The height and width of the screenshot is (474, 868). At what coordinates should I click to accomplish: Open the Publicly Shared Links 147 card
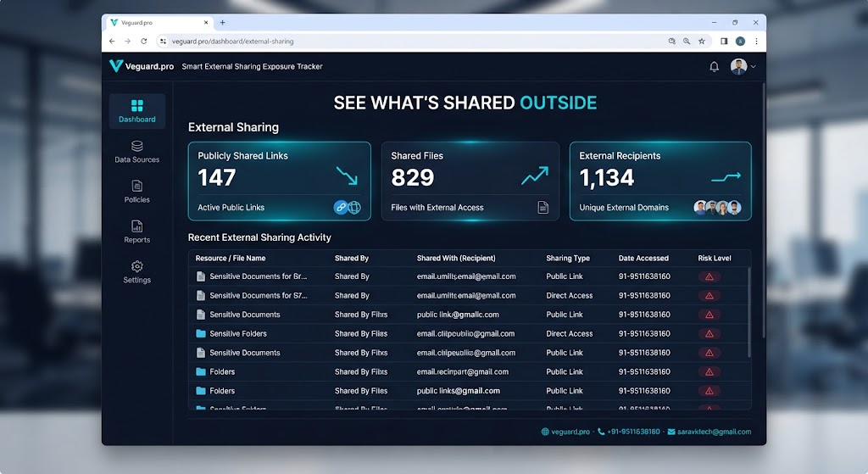tap(280, 181)
